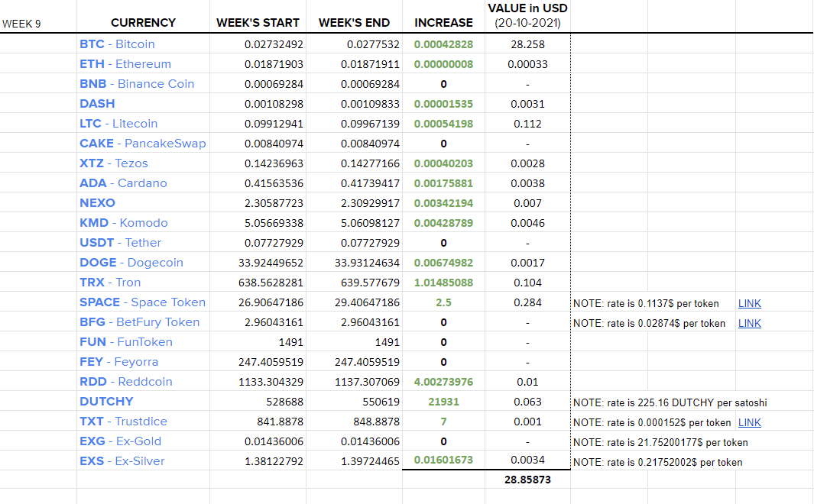
Task: Select Tron increase 1.01485088 cell
Action: click(444, 283)
